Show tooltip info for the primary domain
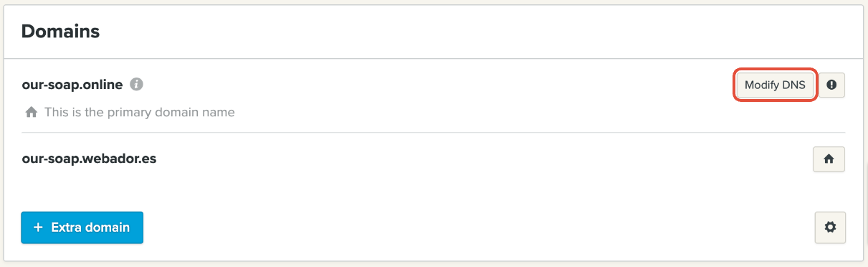Screen dimensions: 868x267 pos(136,85)
